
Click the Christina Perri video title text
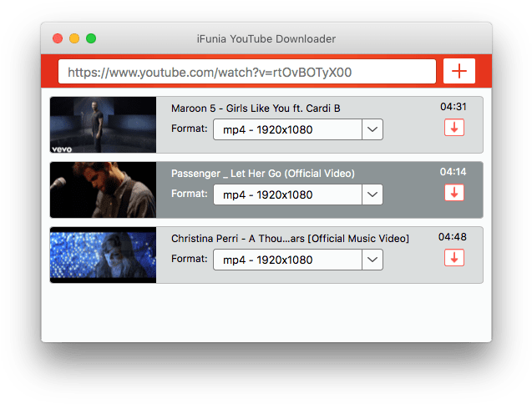(x=290, y=239)
